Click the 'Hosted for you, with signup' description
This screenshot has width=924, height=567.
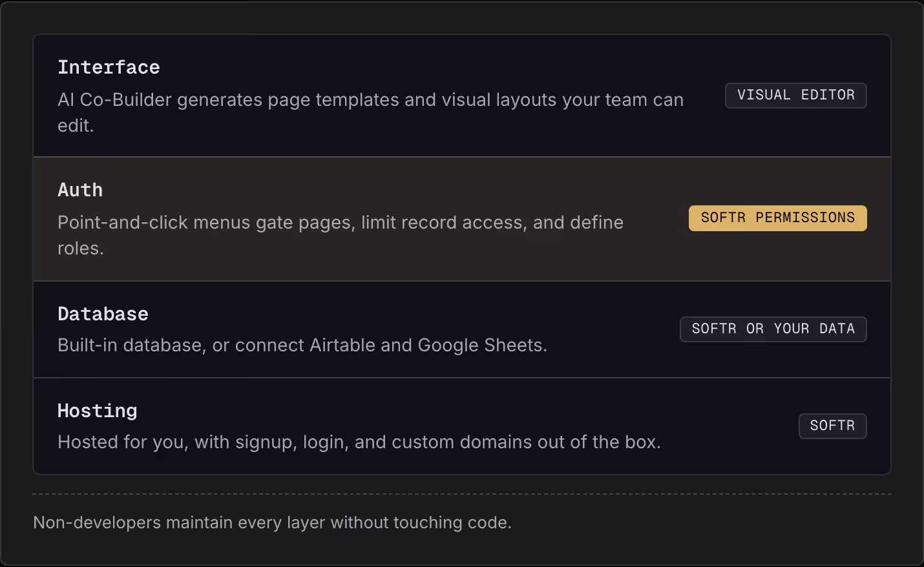pos(359,442)
